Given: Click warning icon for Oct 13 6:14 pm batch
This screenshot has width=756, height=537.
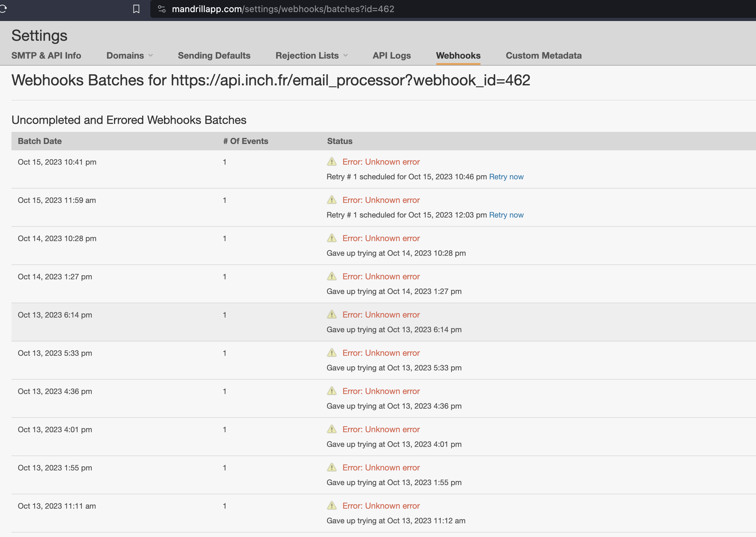Looking at the screenshot, I should coord(332,314).
